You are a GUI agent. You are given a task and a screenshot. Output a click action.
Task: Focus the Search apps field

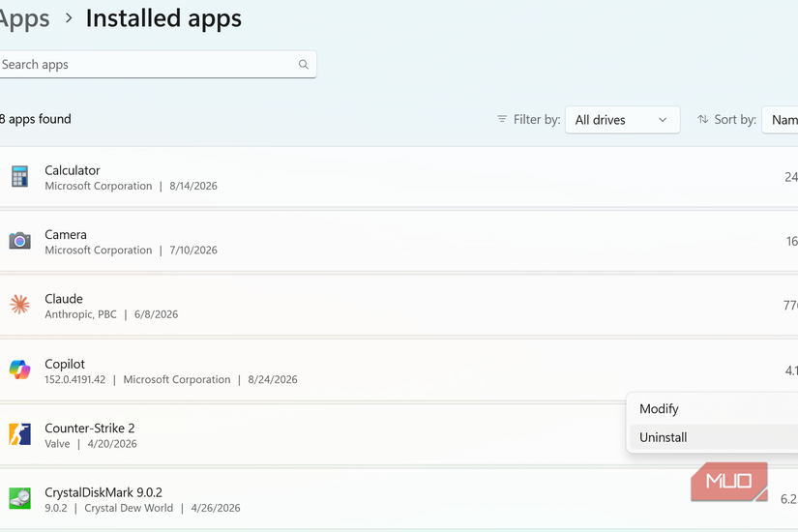158,65
